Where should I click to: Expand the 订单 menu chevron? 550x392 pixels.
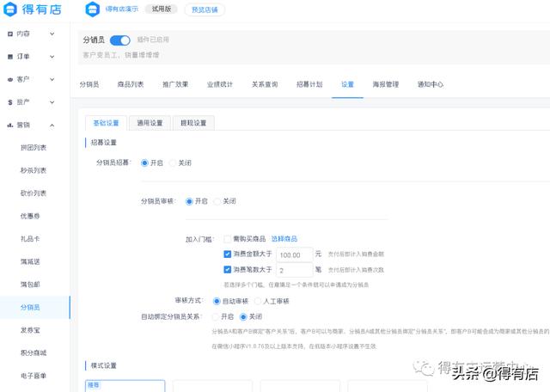click(x=52, y=57)
